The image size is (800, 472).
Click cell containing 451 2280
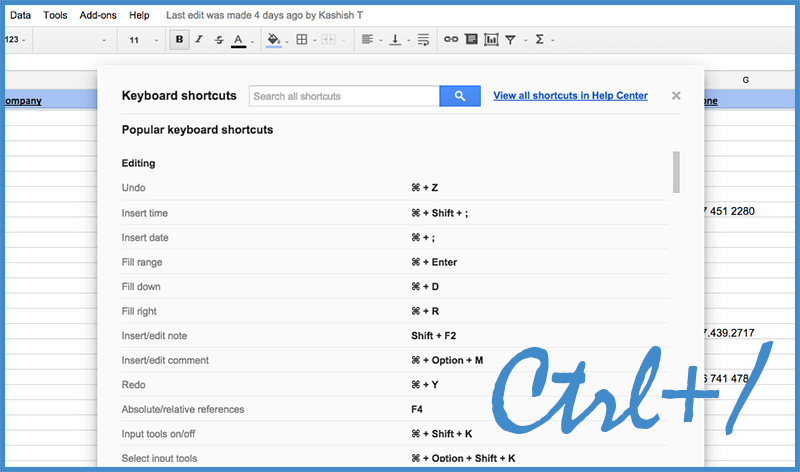749,211
